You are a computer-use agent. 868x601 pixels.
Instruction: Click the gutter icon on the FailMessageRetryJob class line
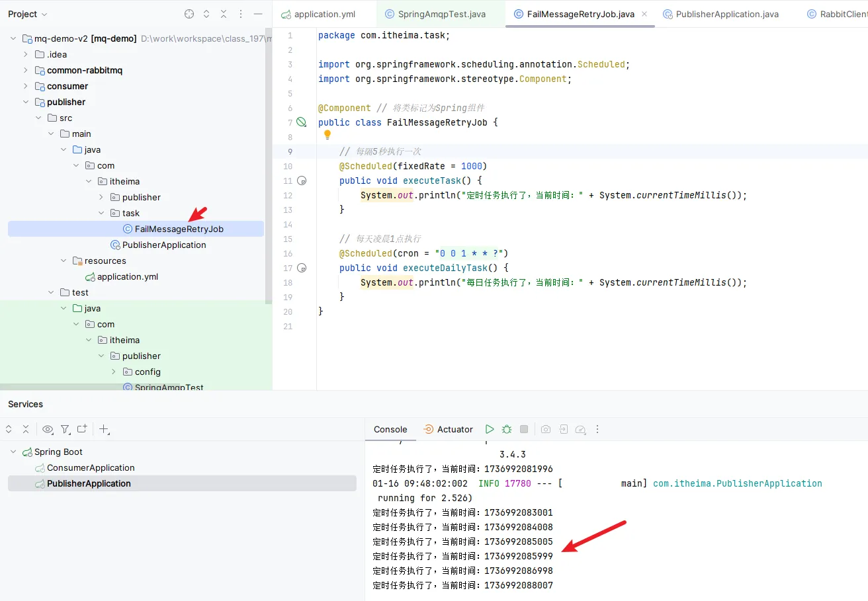tap(302, 122)
